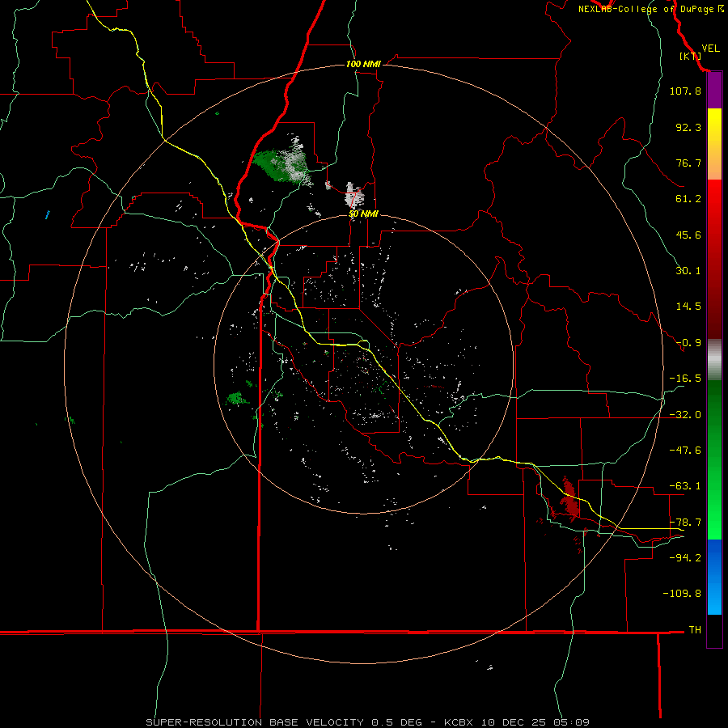
Task: Select the -32.0 legend value
Action: (x=685, y=415)
